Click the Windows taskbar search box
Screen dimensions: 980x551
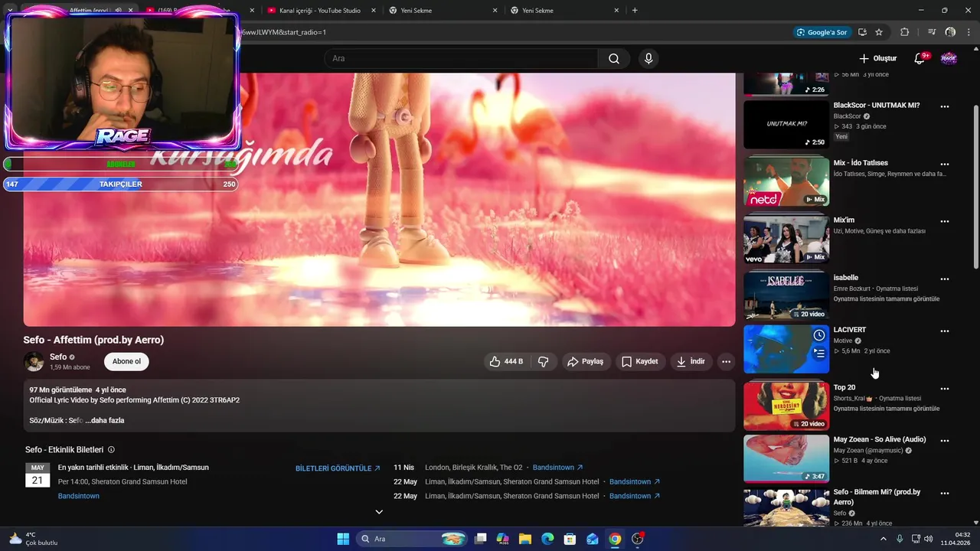(413, 539)
